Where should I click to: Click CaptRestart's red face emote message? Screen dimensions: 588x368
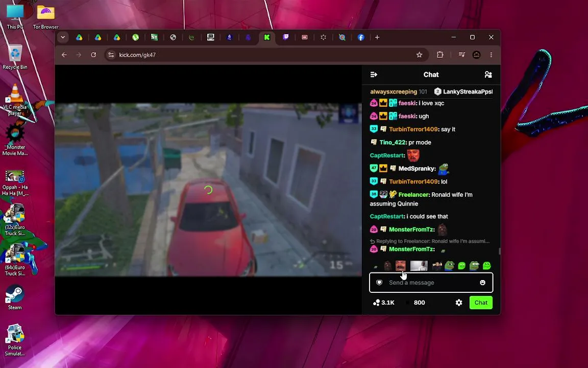(x=413, y=155)
